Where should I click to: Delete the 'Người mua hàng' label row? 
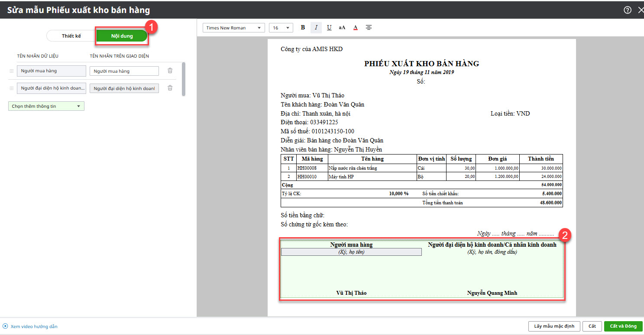pyautogui.click(x=170, y=71)
